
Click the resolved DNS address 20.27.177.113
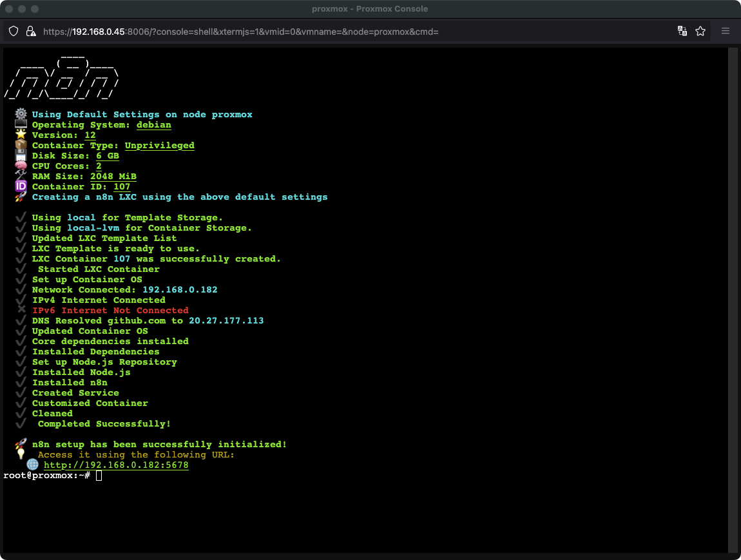pos(226,320)
